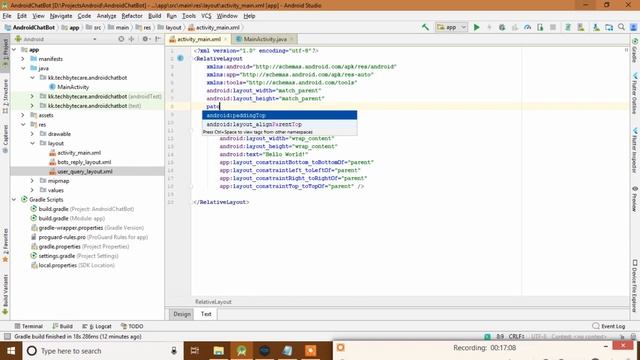The width and height of the screenshot is (640, 360).
Task: Click the scroll-from-source target icon in Project panel
Action: click(121, 39)
